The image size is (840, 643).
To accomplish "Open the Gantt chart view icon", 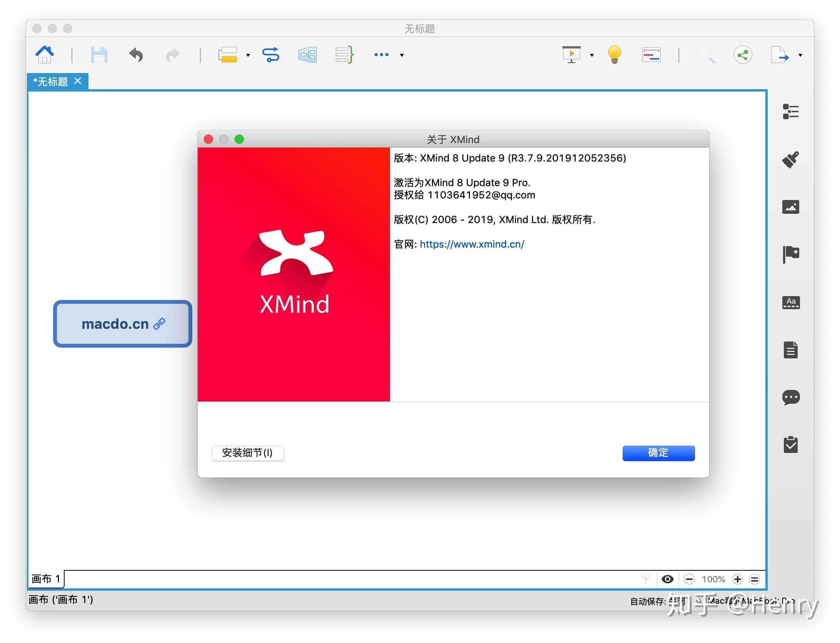I will coord(652,55).
